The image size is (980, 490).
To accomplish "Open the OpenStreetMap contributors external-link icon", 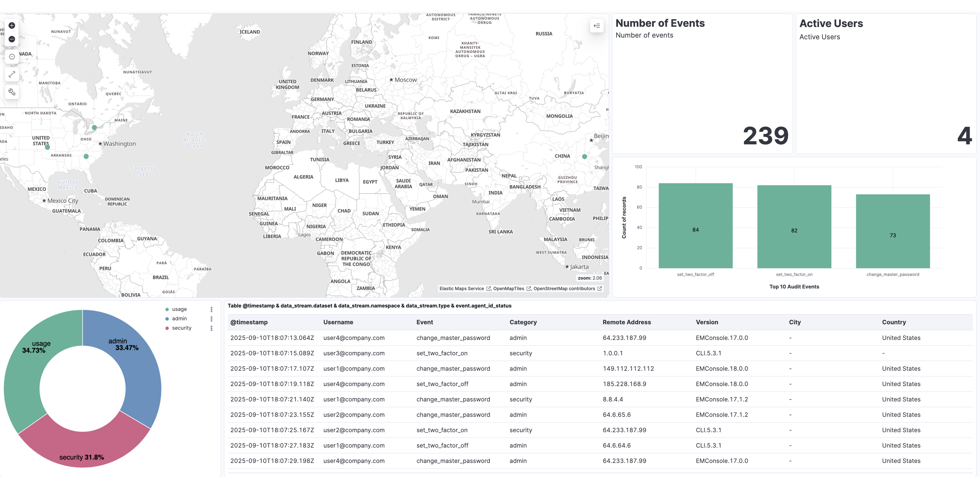I will (x=599, y=289).
